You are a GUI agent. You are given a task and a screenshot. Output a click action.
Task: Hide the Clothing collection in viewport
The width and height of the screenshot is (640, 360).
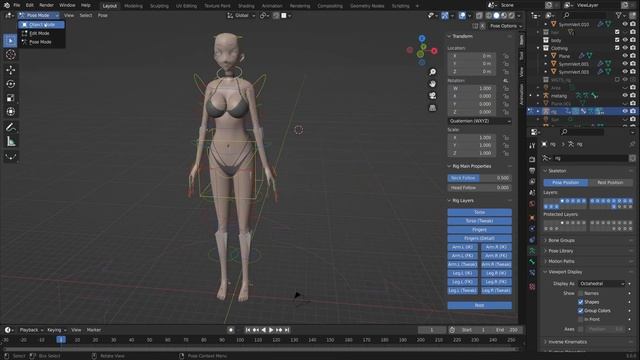pos(625,48)
